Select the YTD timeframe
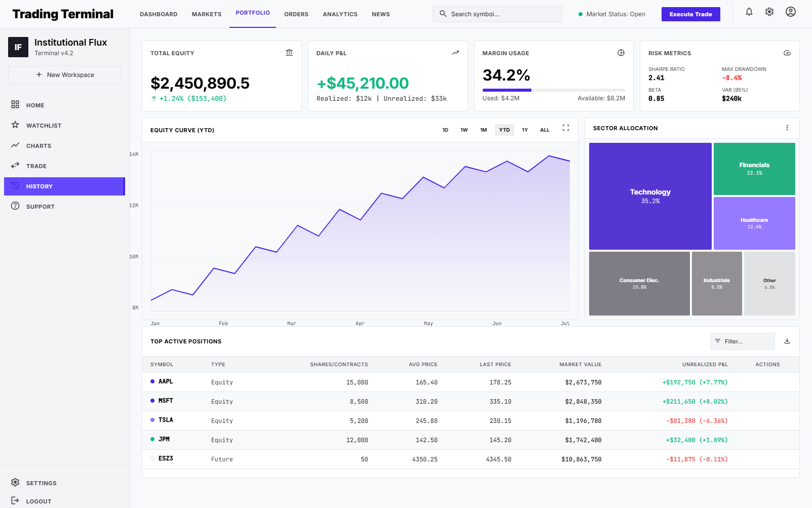812x508 pixels. click(x=505, y=130)
